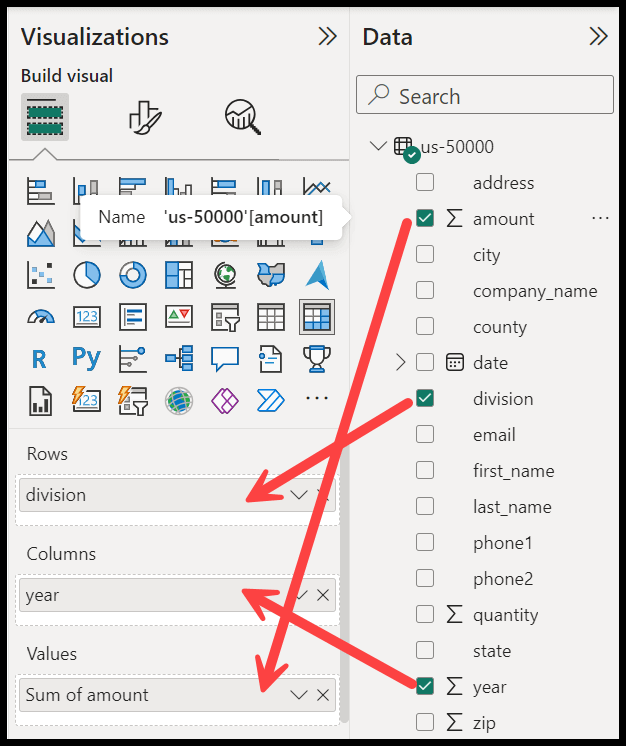Select the Scatter chart visual
This screenshot has width=626, height=746.
[40, 275]
